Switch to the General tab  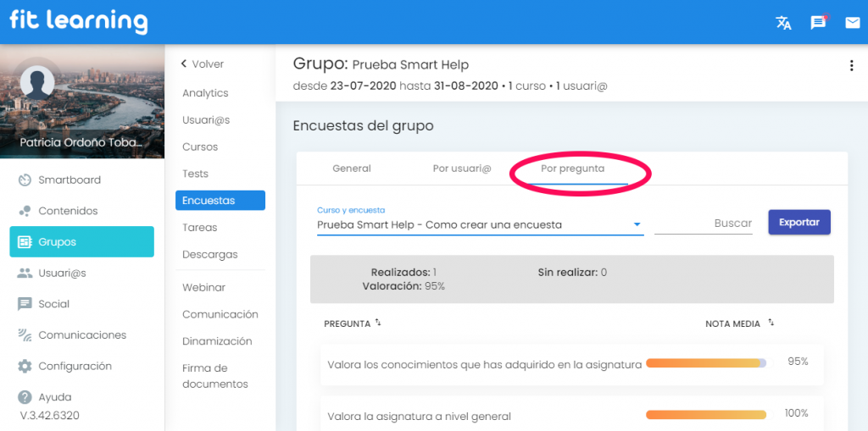[x=351, y=169]
